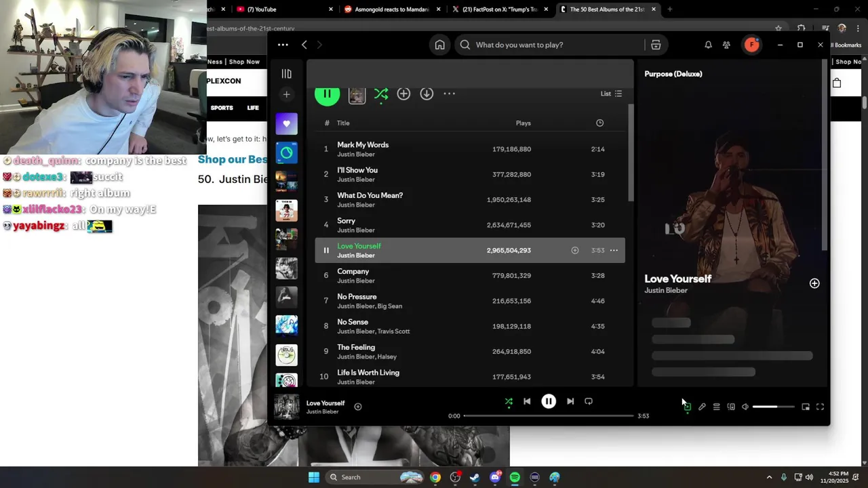This screenshot has height=488, width=868.
Task: Open Spotify main menu three dots
Action: click(x=283, y=45)
